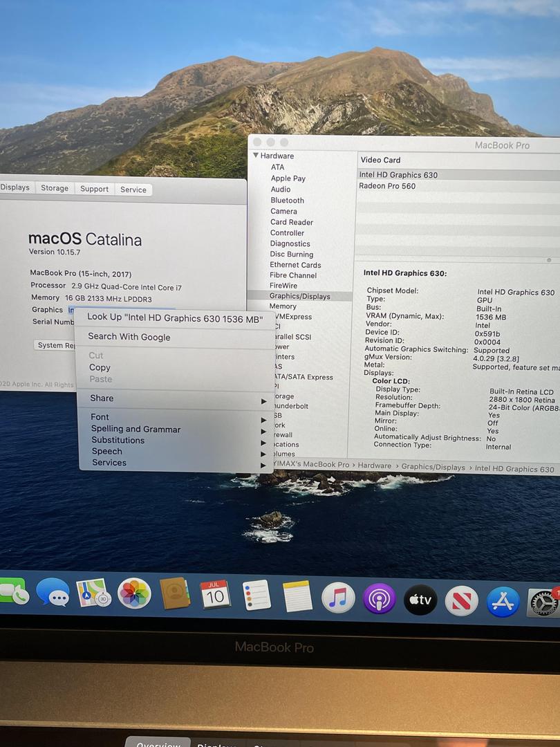Select Apple Pay in sidebar
The image size is (560, 747).
tap(288, 178)
